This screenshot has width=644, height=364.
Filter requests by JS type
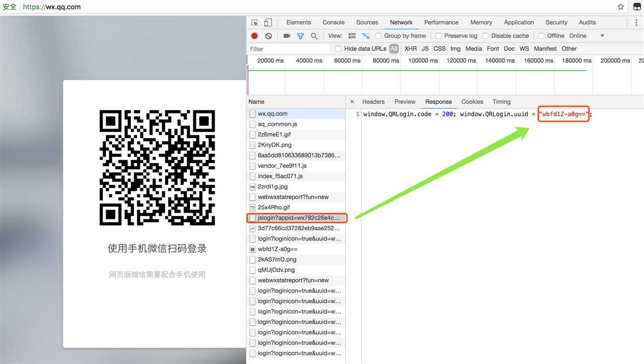pos(425,49)
